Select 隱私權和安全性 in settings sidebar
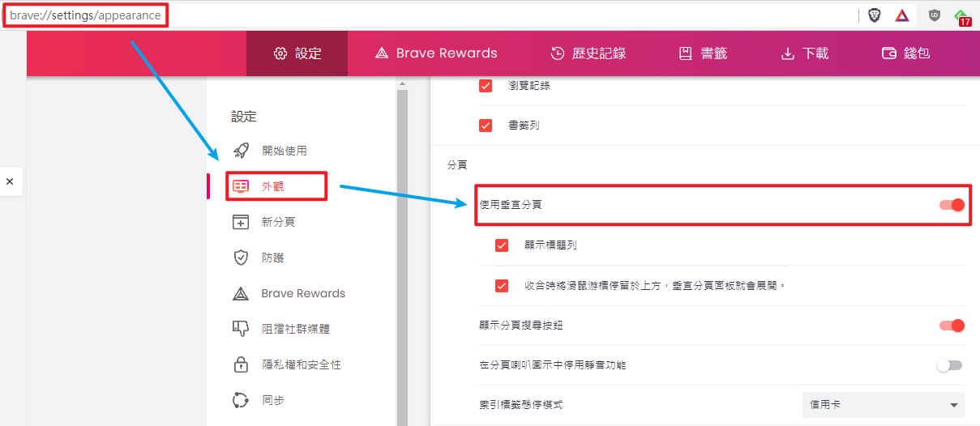Screen dimensions: 980x426 (301, 364)
